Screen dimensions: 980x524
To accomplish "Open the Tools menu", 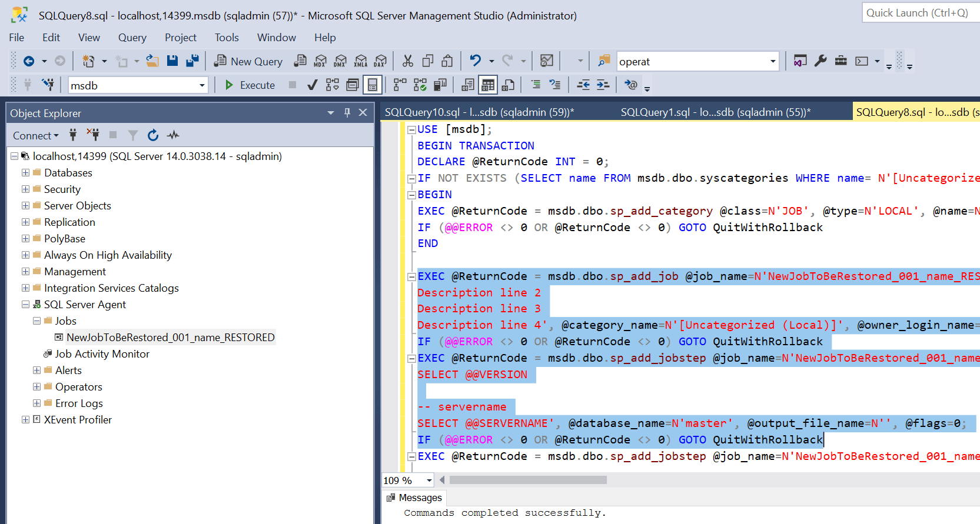I will (x=227, y=38).
